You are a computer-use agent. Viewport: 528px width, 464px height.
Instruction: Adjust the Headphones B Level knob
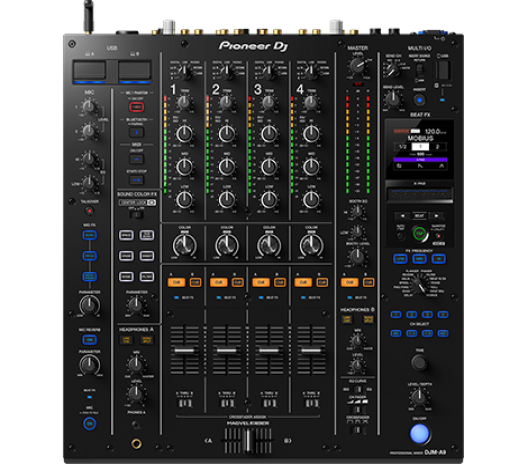(x=357, y=365)
